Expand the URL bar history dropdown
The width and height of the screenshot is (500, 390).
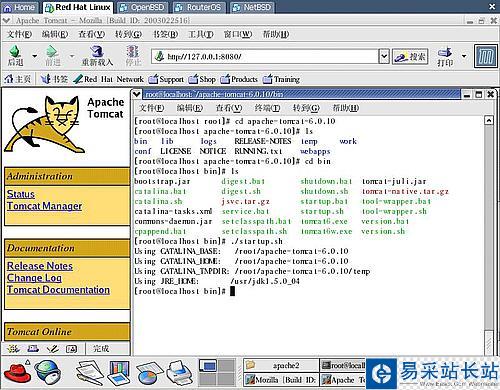click(384, 57)
